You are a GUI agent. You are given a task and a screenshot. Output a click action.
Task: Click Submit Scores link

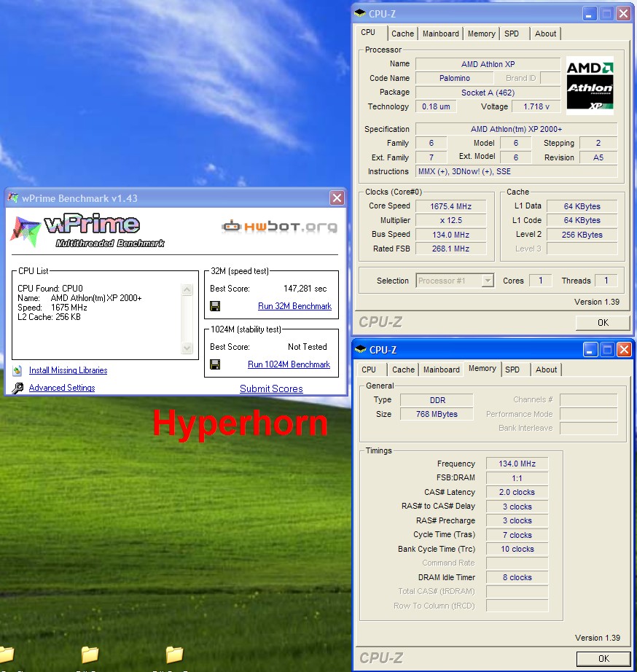pyautogui.click(x=271, y=388)
